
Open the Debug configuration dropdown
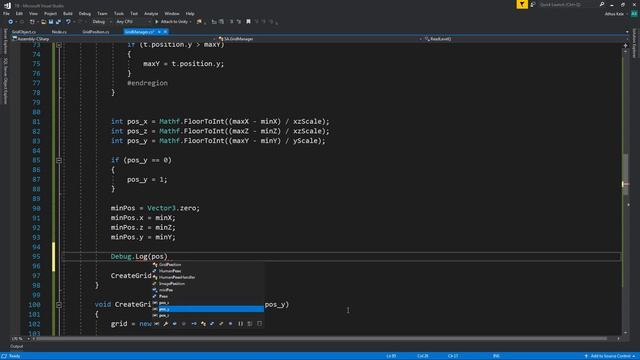102,22
